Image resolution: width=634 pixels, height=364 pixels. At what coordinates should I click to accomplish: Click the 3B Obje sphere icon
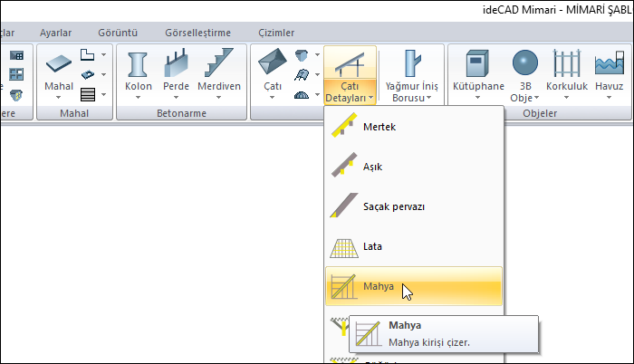(x=524, y=64)
